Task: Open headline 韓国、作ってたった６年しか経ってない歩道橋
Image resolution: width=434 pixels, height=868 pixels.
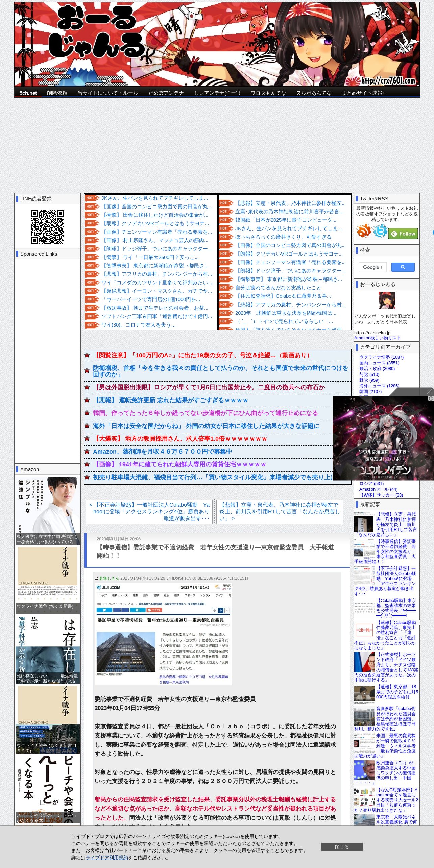Action: tap(205, 413)
